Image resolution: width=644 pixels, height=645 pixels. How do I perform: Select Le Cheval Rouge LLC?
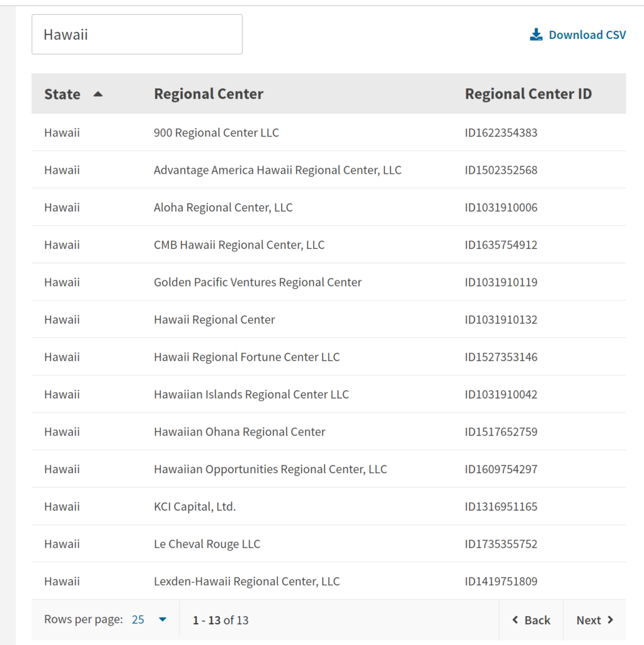tap(207, 544)
